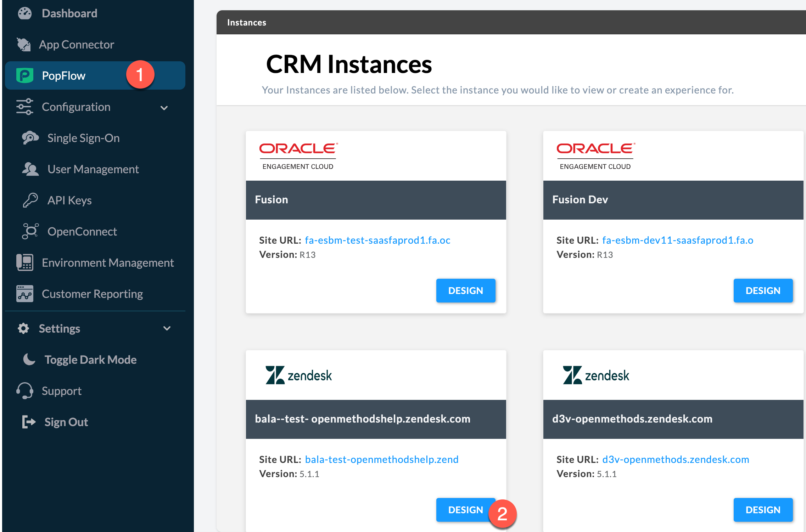Click the API Keys key icon
Image resolution: width=806 pixels, height=532 pixels.
click(30, 200)
